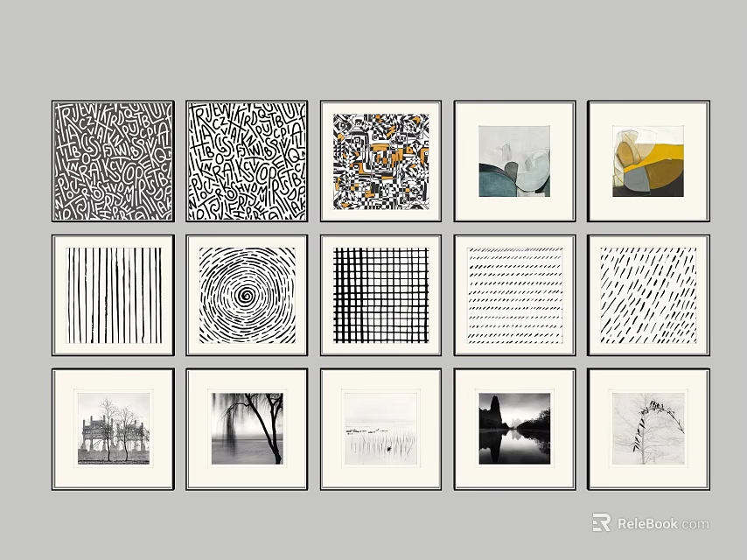Click the weeping willow silhouette photo
This screenshot has width=747, height=560.
click(247, 429)
